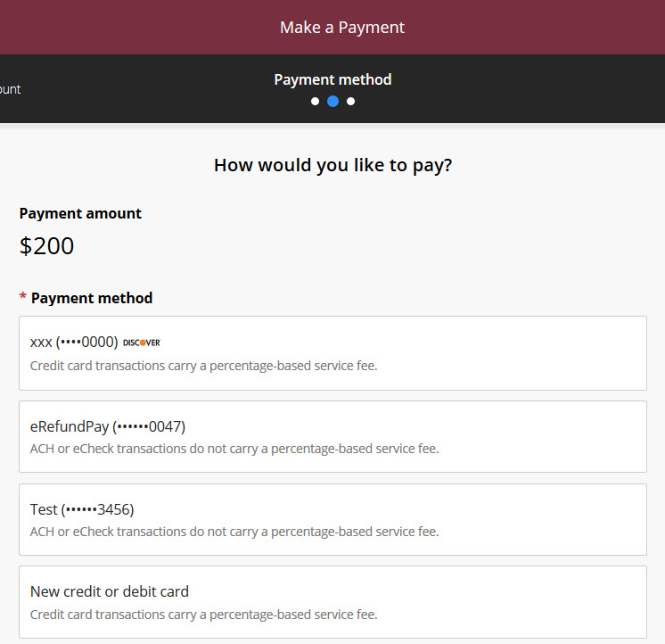The width and height of the screenshot is (665, 644).
Task: Select the third step indicator dot
Action: point(350,102)
